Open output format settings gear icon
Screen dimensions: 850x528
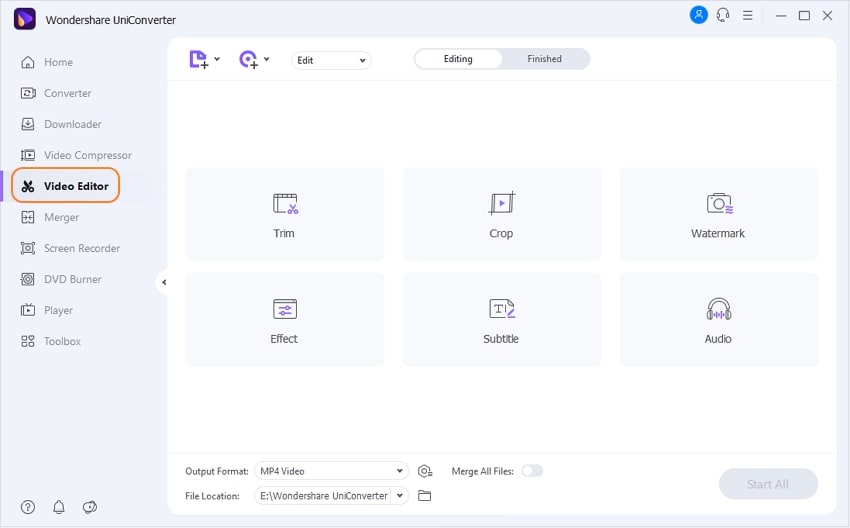[425, 471]
